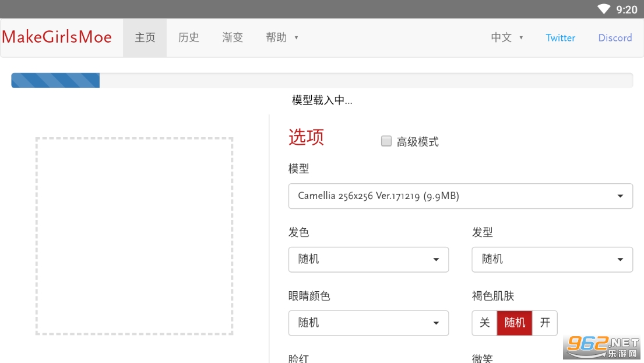This screenshot has height=363, width=644.
Task: Expand the 发型 dropdown
Action: click(x=551, y=259)
